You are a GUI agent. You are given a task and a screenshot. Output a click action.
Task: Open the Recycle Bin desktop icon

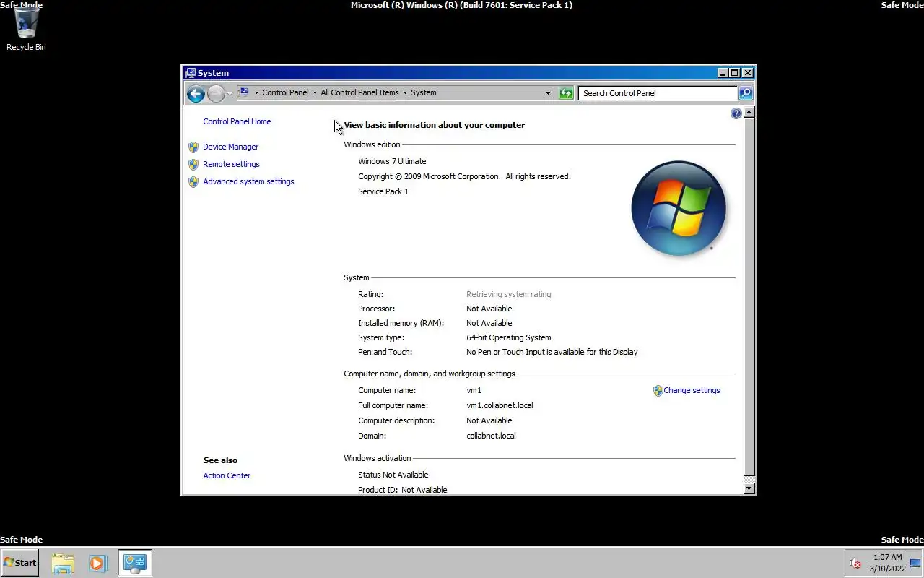coord(26,29)
